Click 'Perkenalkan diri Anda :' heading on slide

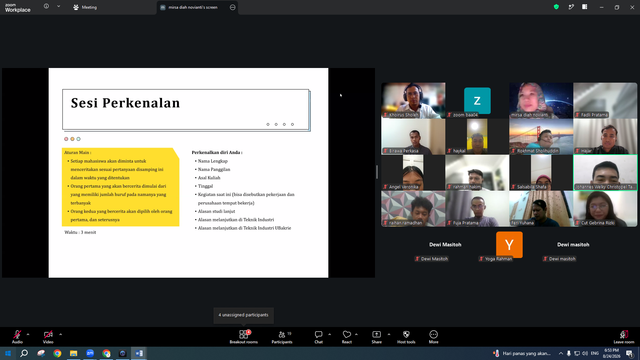[x=217, y=152]
